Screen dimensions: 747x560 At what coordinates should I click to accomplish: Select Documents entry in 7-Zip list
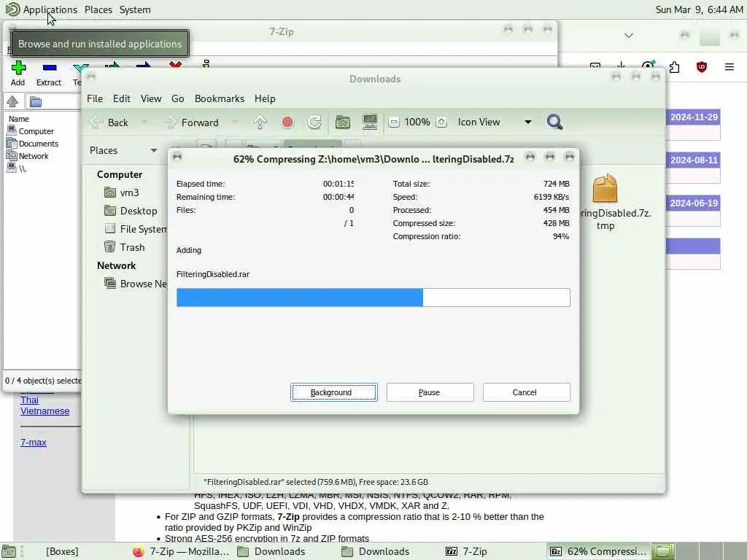[33, 144]
